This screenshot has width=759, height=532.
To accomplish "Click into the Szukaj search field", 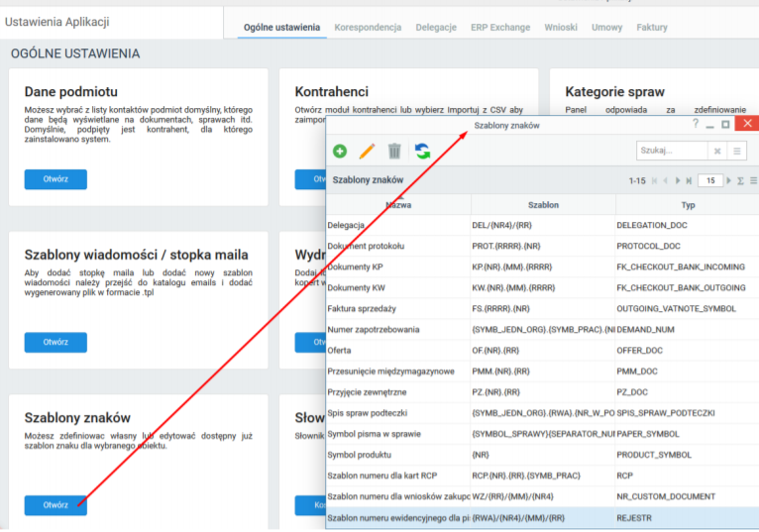I will coord(672,151).
